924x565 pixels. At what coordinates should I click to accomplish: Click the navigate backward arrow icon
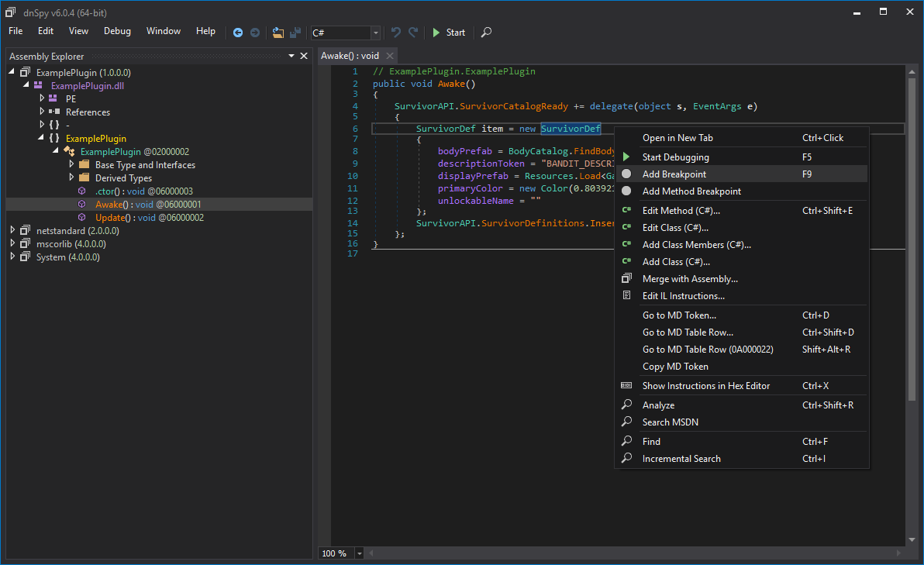coord(238,33)
